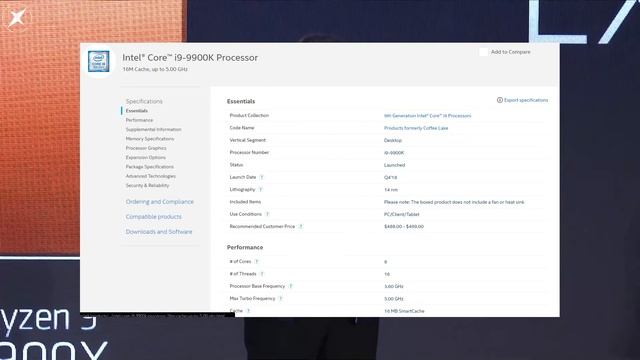The height and width of the screenshot is (360, 640).
Task: Click the help icon beside Launch Date
Action: [x=262, y=177]
